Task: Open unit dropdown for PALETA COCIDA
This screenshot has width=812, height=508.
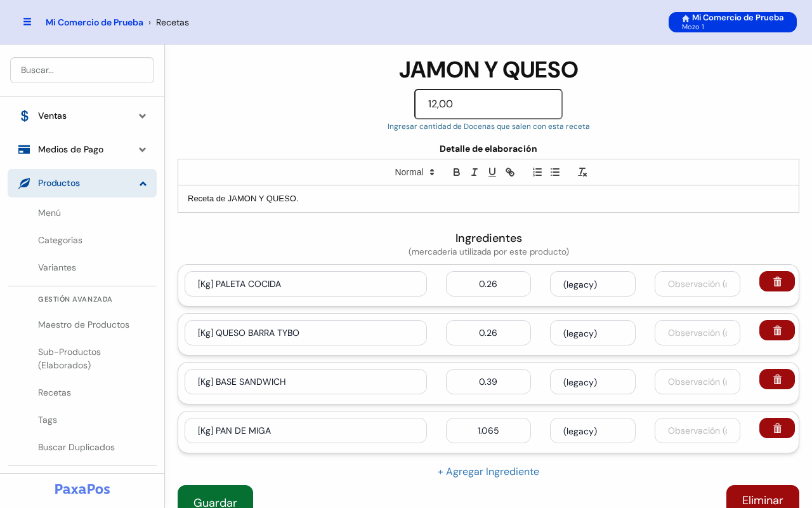Action: [x=593, y=284]
